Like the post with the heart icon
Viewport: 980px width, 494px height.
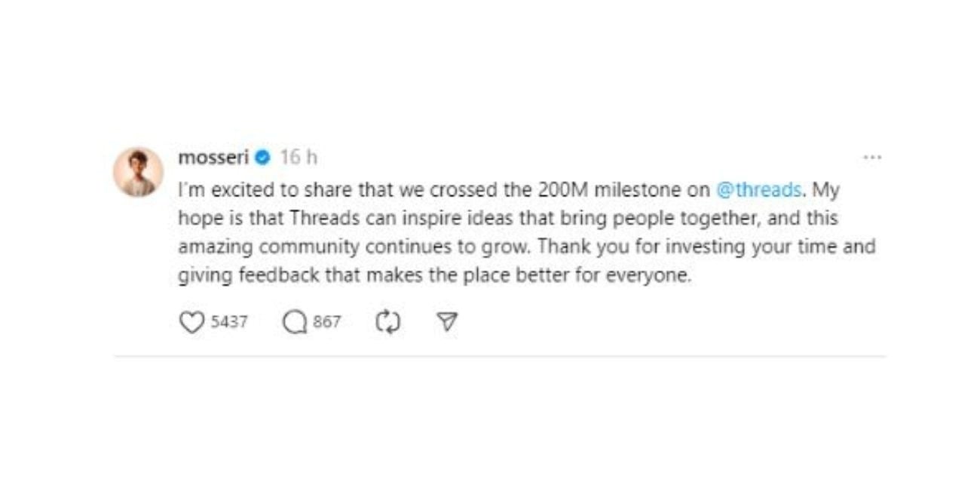[x=191, y=323]
